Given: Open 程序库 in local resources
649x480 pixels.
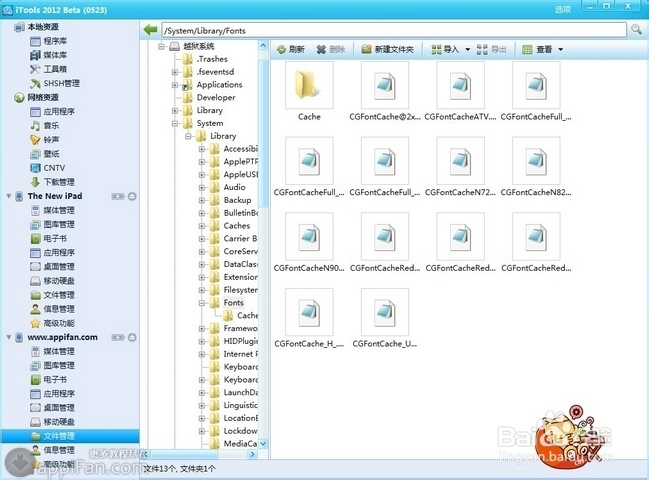Looking at the screenshot, I should 49,41.
